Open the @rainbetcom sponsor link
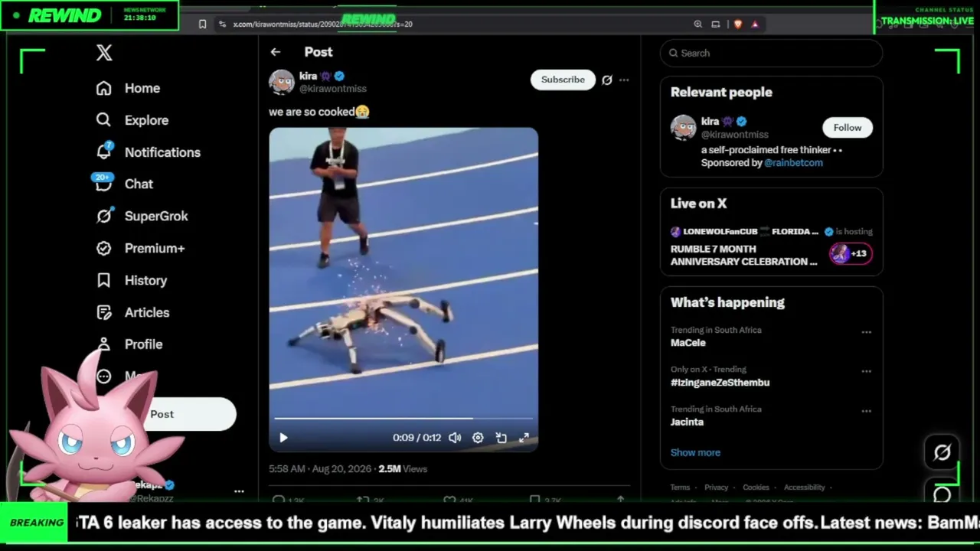 794,163
